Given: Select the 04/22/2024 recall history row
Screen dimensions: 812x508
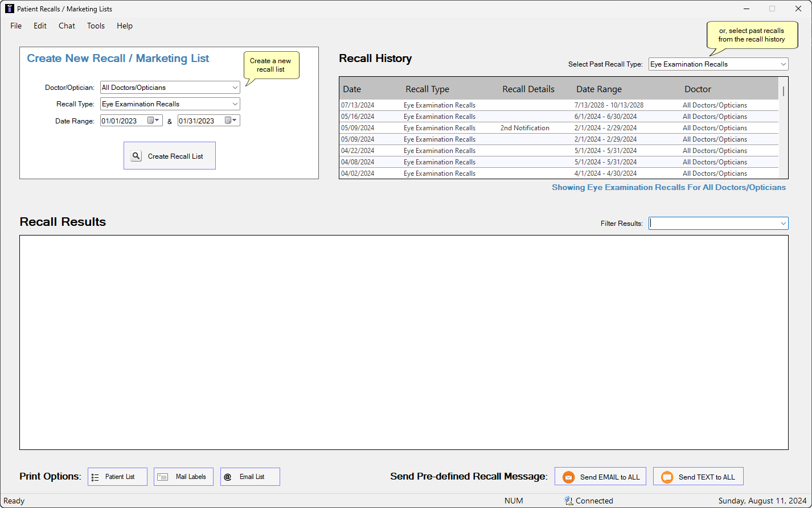Looking at the screenshot, I should tap(559, 151).
